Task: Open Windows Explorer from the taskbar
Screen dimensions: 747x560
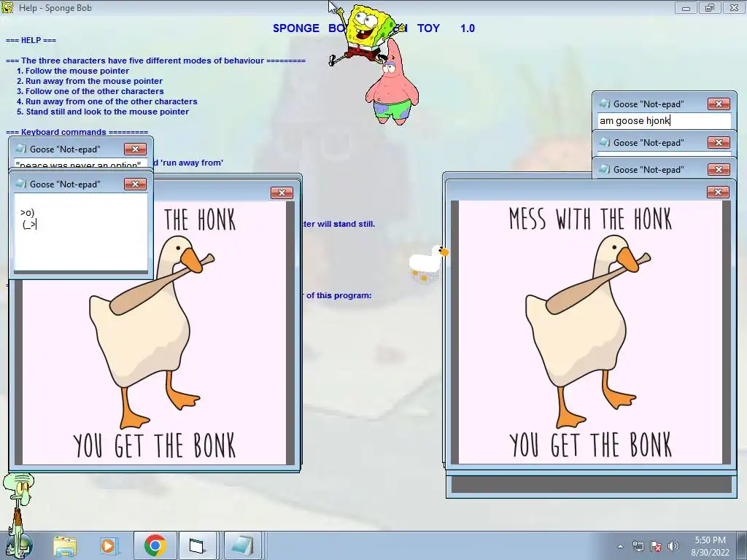Action: click(x=64, y=545)
